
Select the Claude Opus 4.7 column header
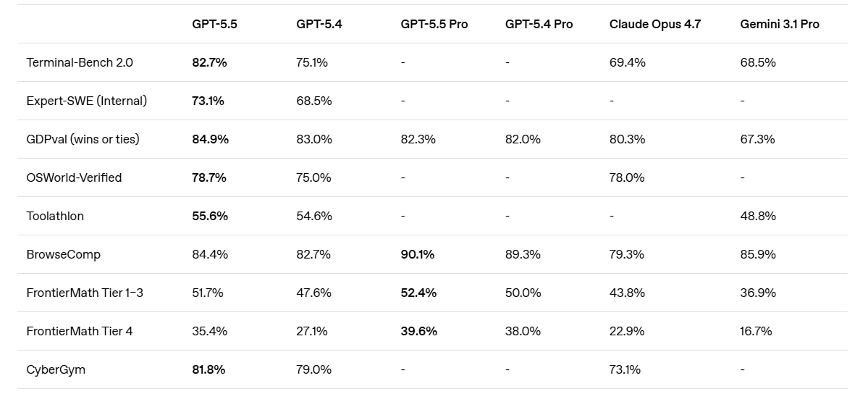[x=654, y=24]
